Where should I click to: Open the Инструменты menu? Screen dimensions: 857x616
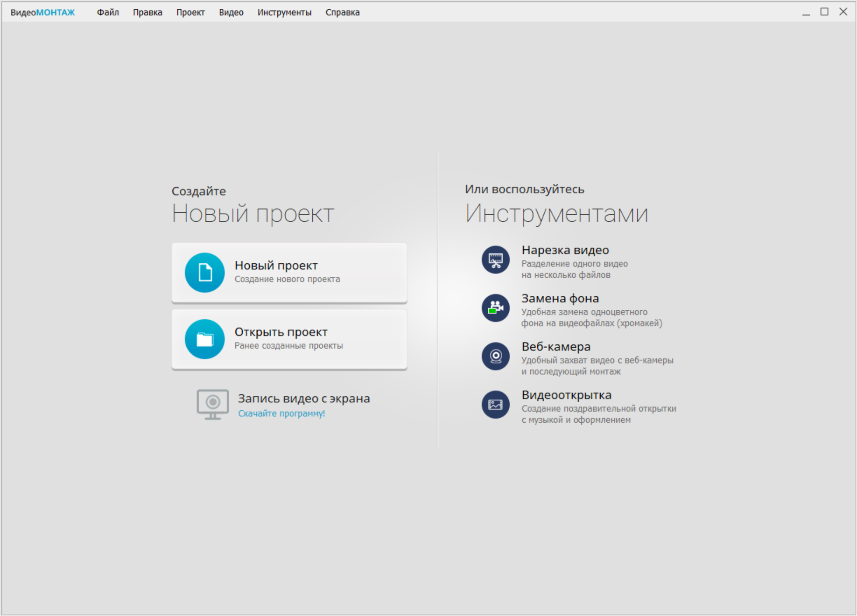(285, 12)
